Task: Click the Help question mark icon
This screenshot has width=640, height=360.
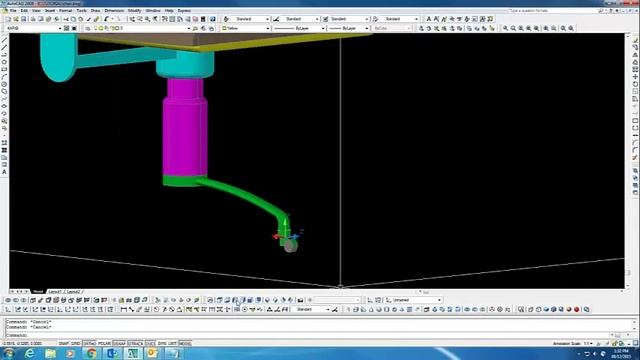Action: 213,19
